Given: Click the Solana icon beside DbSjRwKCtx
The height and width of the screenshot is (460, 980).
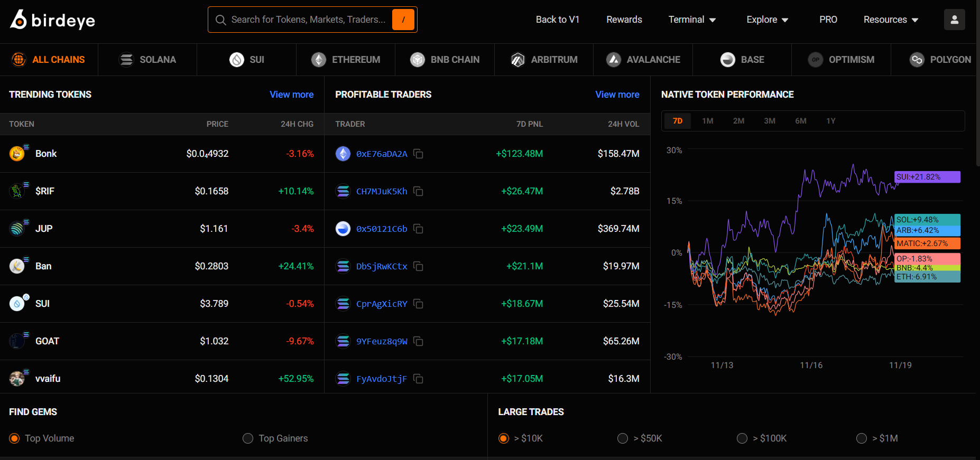Looking at the screenshot, I should pyautogui.click(x=343, y=266).
